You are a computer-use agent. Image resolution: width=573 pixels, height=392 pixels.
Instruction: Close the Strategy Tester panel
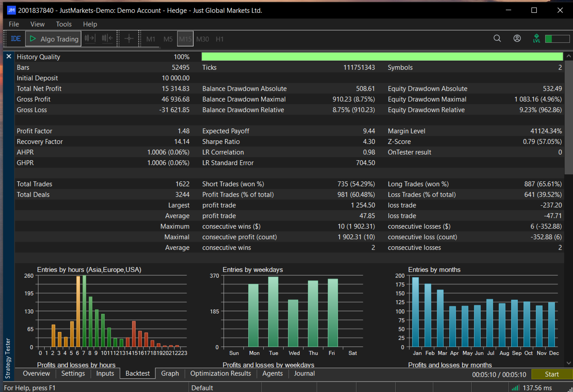[8, 57]
